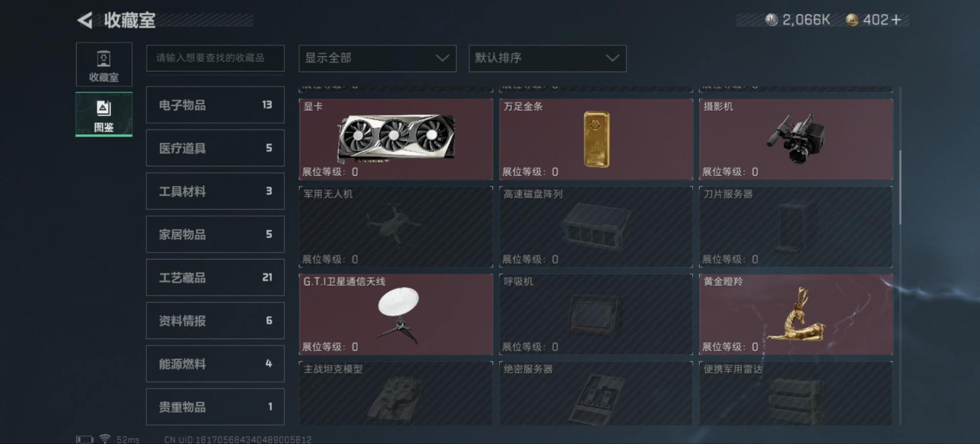
Task: Click the silver coin currency icon
Action: (771, 20)
